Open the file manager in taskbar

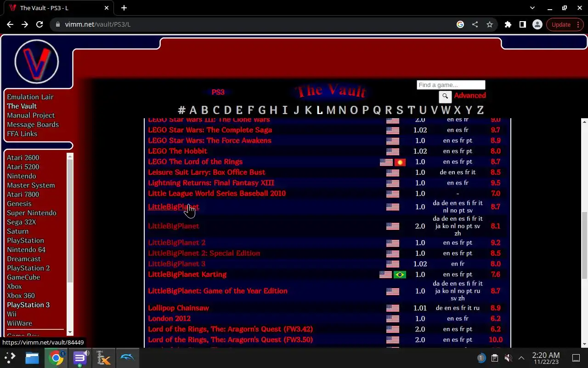32,358
